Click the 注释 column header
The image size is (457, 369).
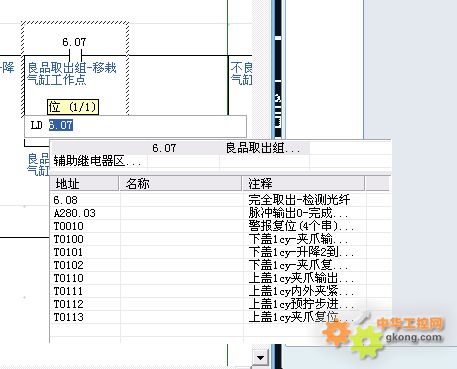(304, 184)
